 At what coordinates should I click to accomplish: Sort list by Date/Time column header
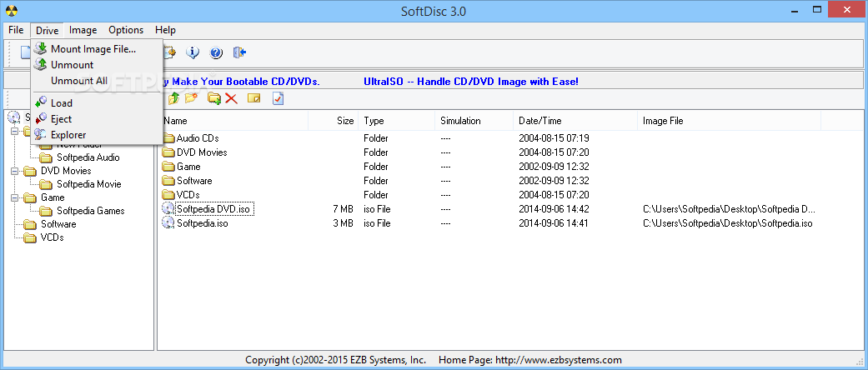575,121
